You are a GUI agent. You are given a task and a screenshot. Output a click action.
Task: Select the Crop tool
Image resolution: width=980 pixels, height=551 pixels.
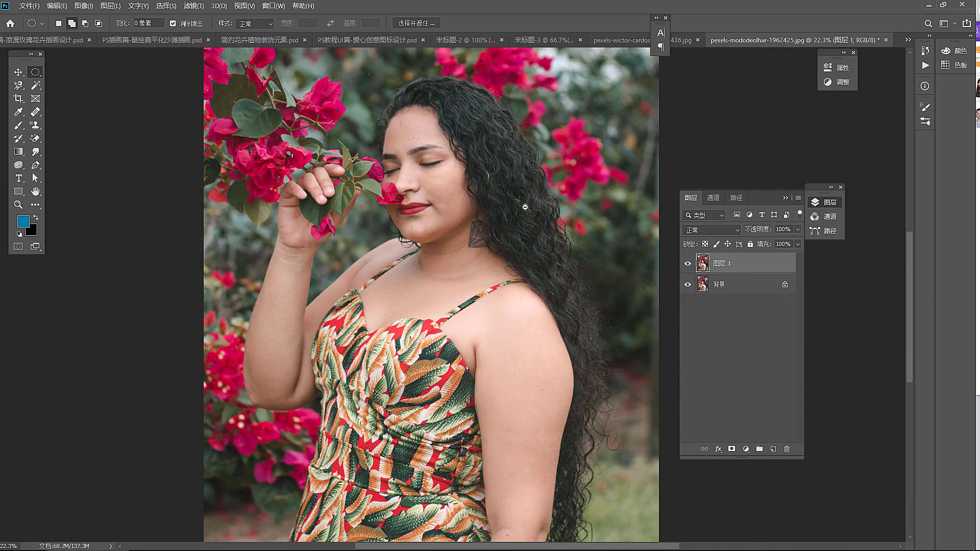click(18, 98)
